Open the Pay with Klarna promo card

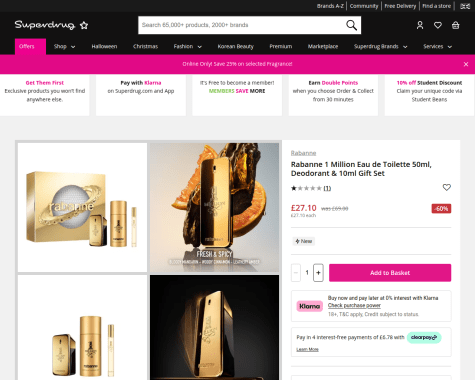click(x=141, y=95)
